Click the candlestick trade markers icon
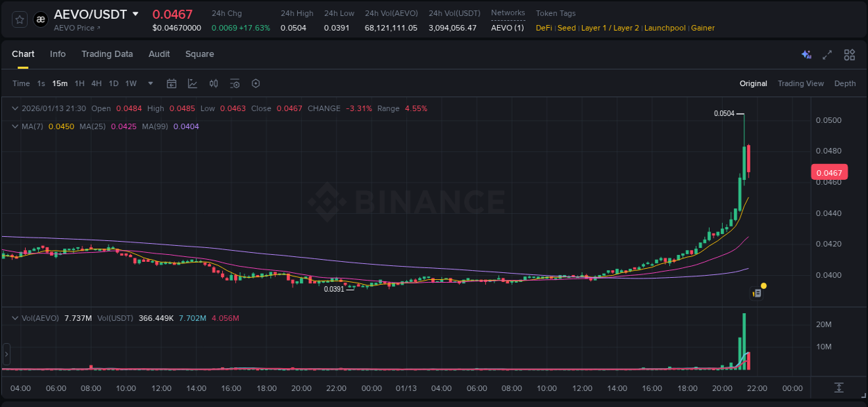 click(x=213, y=83)
